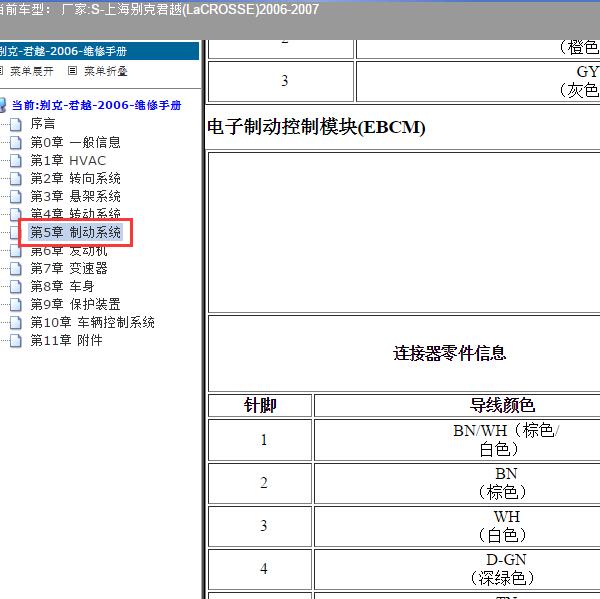Click page icon beside 第3章 悬架系统
This screenshot has height=599, width=600.
(16, 196)
